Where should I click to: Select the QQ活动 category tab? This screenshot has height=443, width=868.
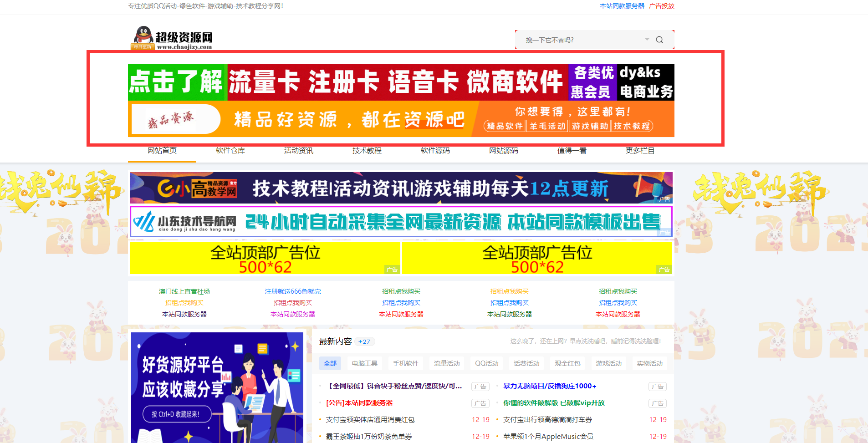[486, 363]
